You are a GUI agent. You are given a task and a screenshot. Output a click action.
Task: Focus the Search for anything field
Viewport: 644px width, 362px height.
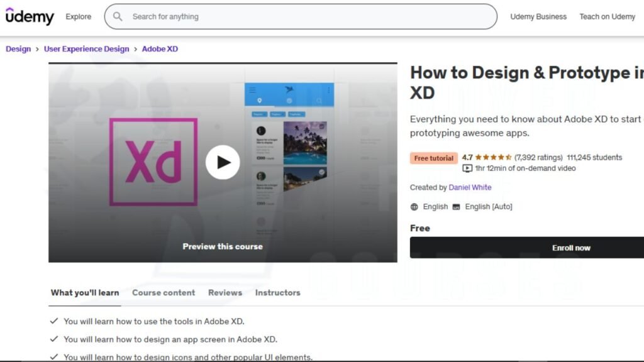tap(301, 16)
